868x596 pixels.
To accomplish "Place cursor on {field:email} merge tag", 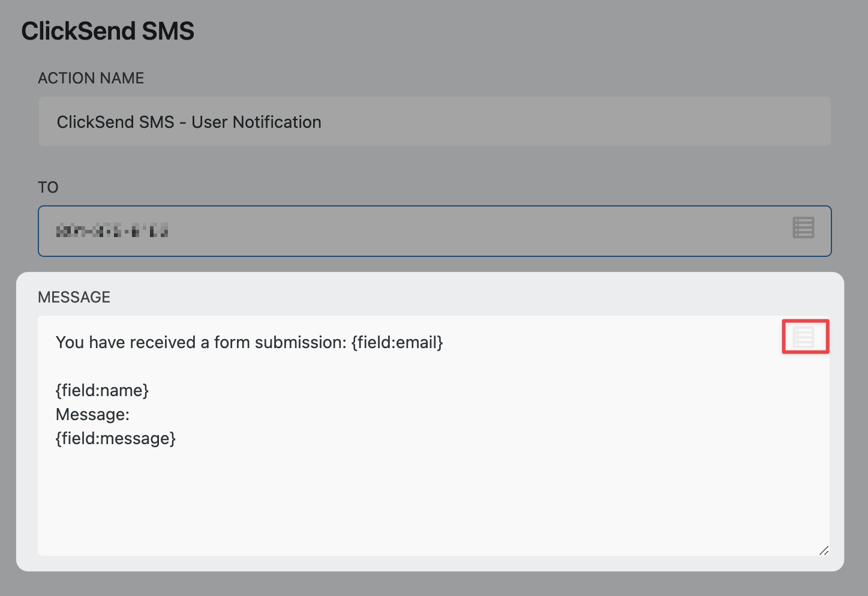I will click(397, 343).
